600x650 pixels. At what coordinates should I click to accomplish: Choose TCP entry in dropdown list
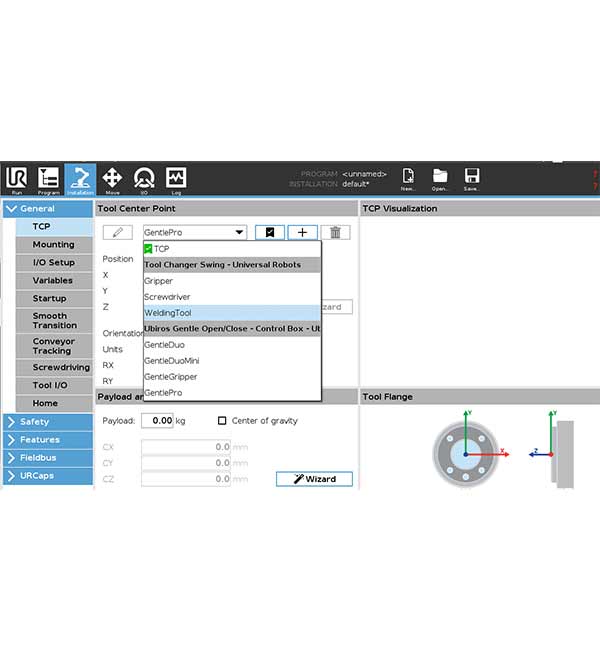232,249
